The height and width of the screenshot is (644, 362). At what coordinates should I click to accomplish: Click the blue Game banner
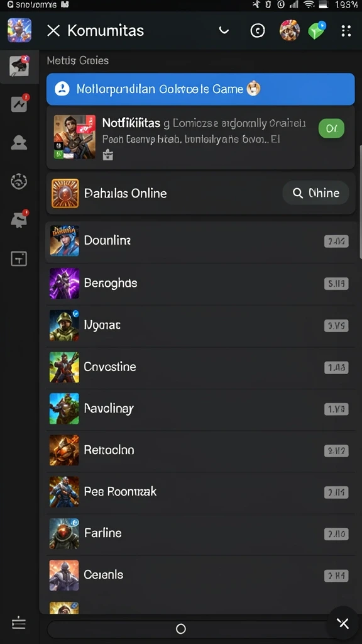coord(200,89)
